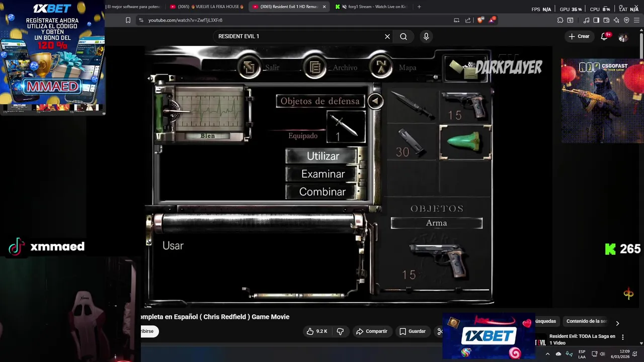Open the clock showing 12:09 6/03/2026
Image resolution: width=644 pixels, height=362 pixels.
[x=621, y=354]
